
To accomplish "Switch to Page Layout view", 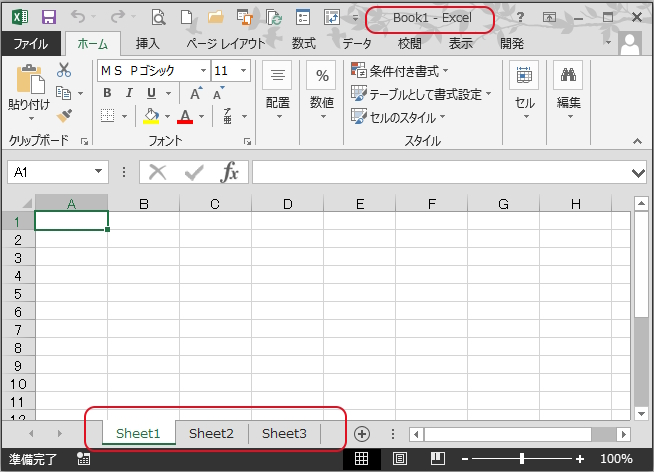I will [x=400, y=459].
